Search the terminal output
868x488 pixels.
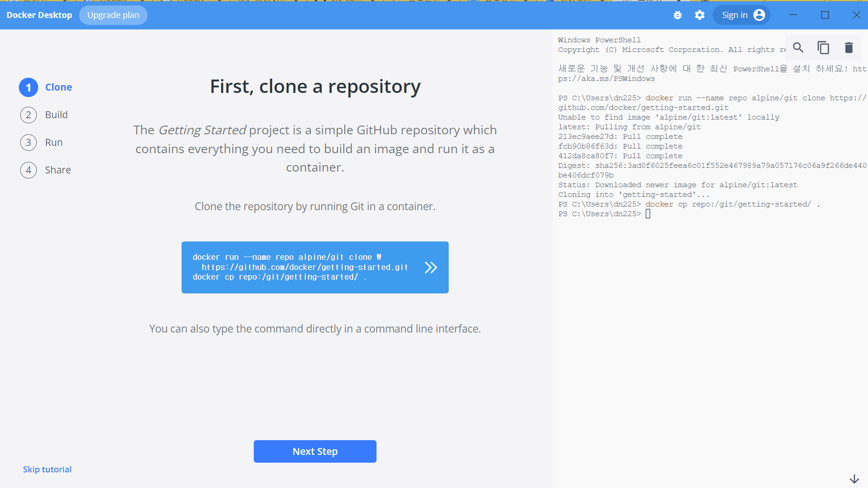798,47
